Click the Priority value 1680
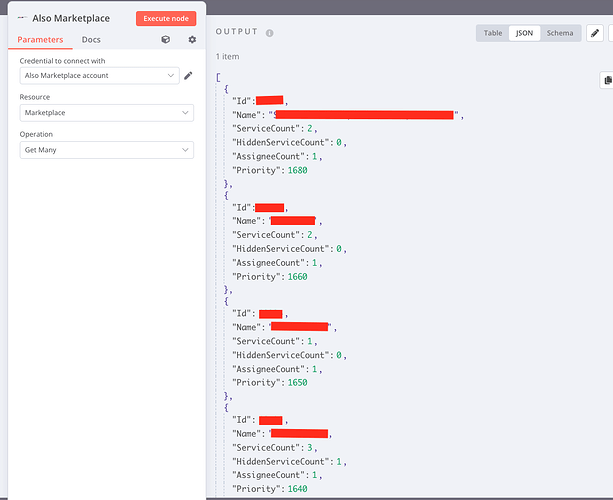Image resolution: width=613 pixels, height=500 pixels. pos(298,170)
